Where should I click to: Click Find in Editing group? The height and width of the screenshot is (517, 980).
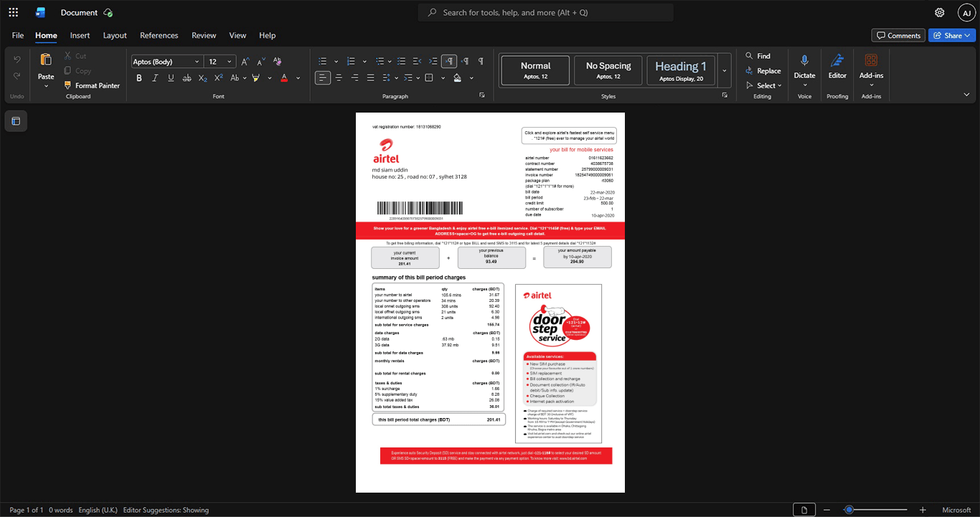758,56
